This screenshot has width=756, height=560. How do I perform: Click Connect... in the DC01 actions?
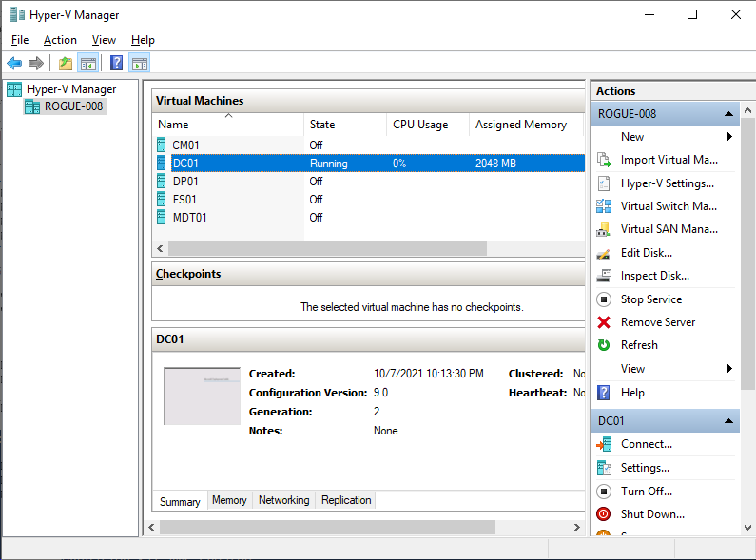point(647,444)
